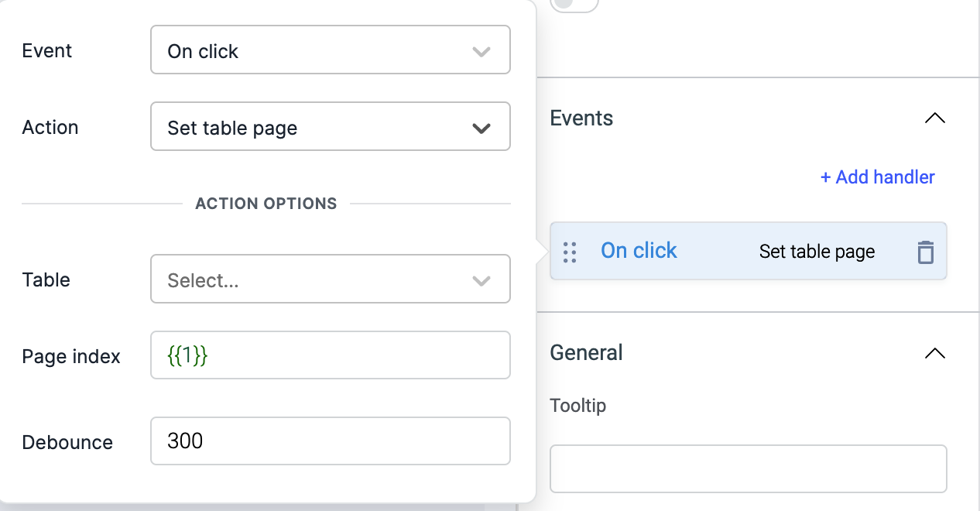
Task: Focus the Debounce field showing 300
Action: tap(330, 441)
